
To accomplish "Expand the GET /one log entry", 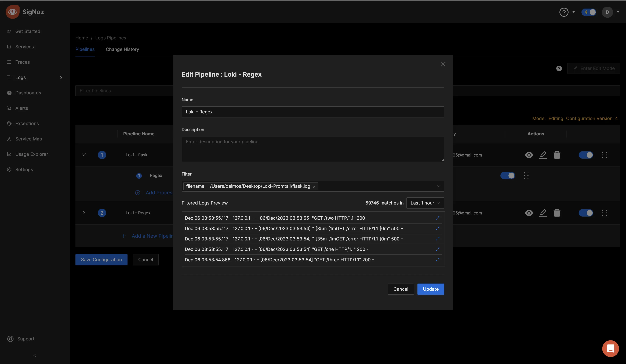I will (438, 249).
